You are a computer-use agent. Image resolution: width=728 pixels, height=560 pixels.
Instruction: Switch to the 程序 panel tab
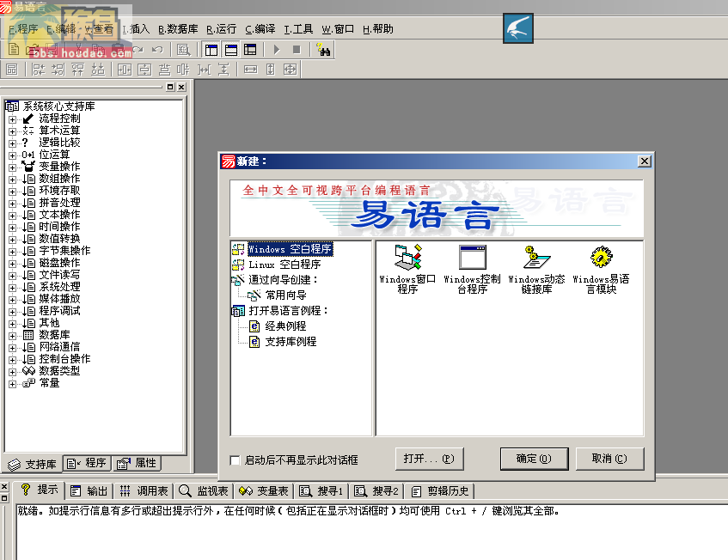pos(87,463)
